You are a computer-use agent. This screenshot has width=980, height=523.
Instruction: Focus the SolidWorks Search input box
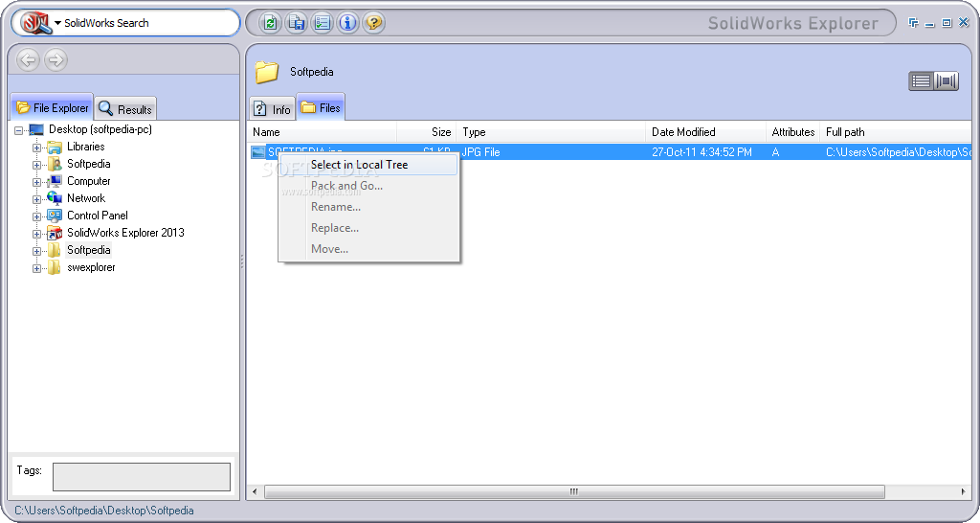coord(150,23)
